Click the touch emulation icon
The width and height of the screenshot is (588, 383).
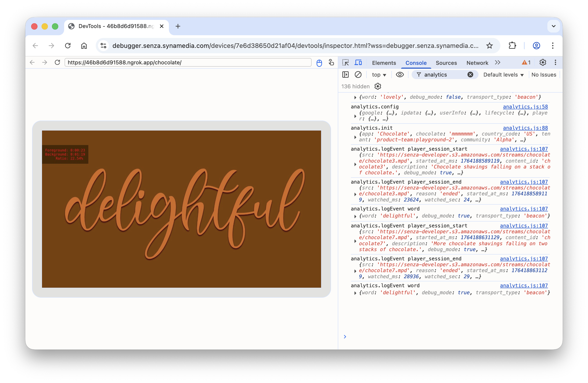coord(331,63)
